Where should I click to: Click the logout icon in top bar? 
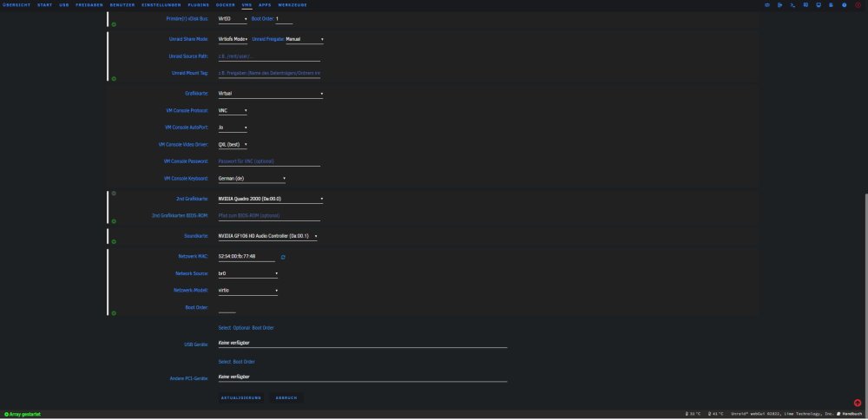pyautogui.click(x=780, y=5)
